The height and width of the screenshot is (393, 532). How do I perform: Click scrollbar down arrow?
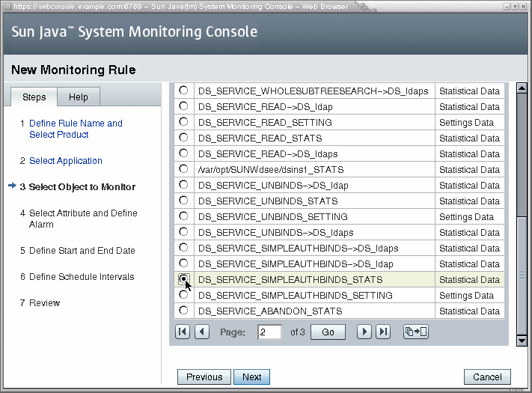(x=522, y=341)
